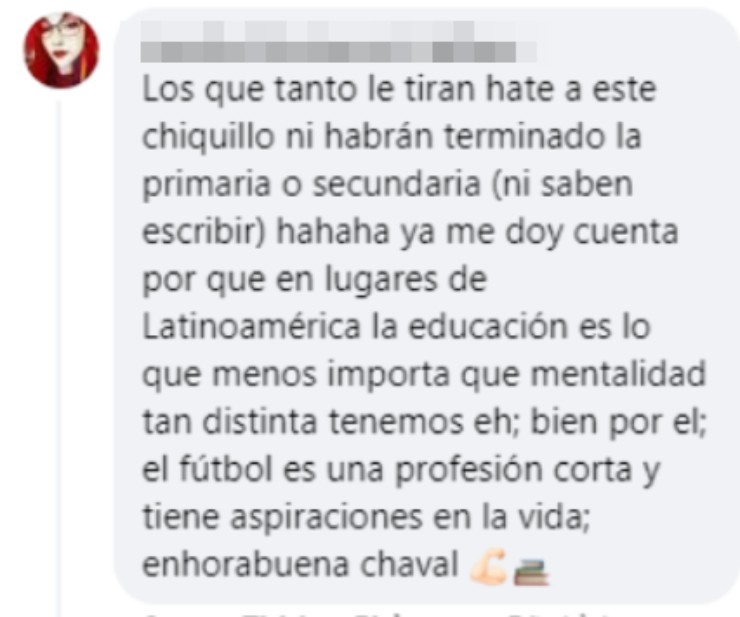Viewport: 740px width, 617px height.
Task: Click the vertical reply thread line
Action: (59, 359)
